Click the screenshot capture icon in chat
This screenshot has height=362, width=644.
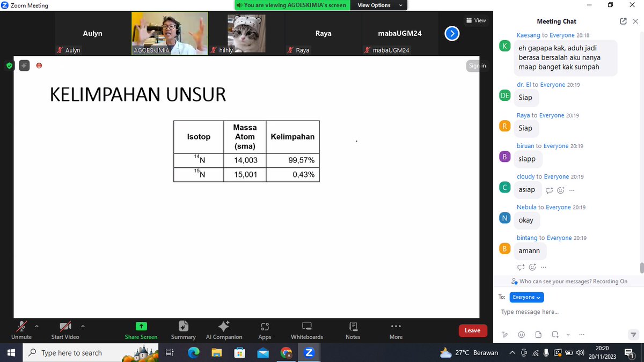click(x=555, y=335)
